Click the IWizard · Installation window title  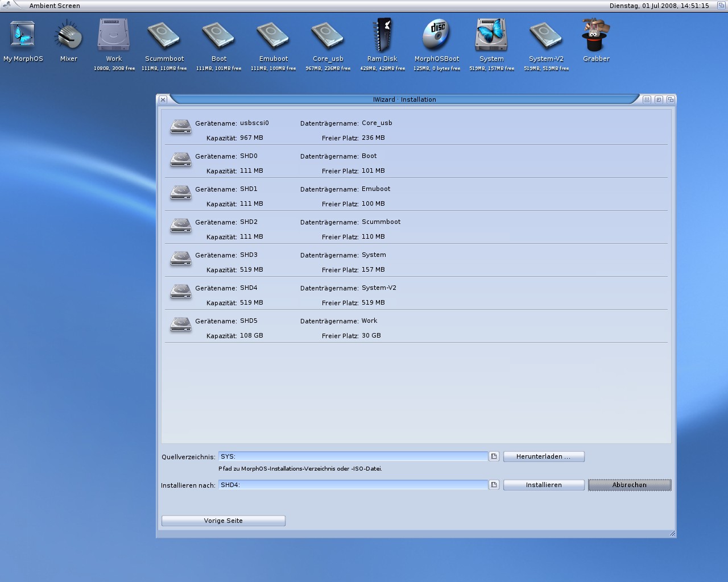(404, 99)
